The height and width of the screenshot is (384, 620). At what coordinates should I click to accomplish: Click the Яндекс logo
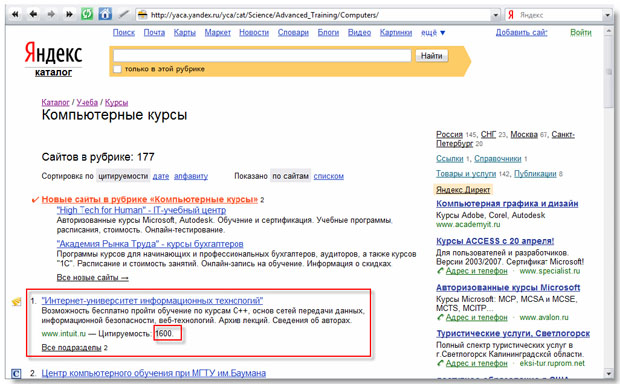pos(53,53)
